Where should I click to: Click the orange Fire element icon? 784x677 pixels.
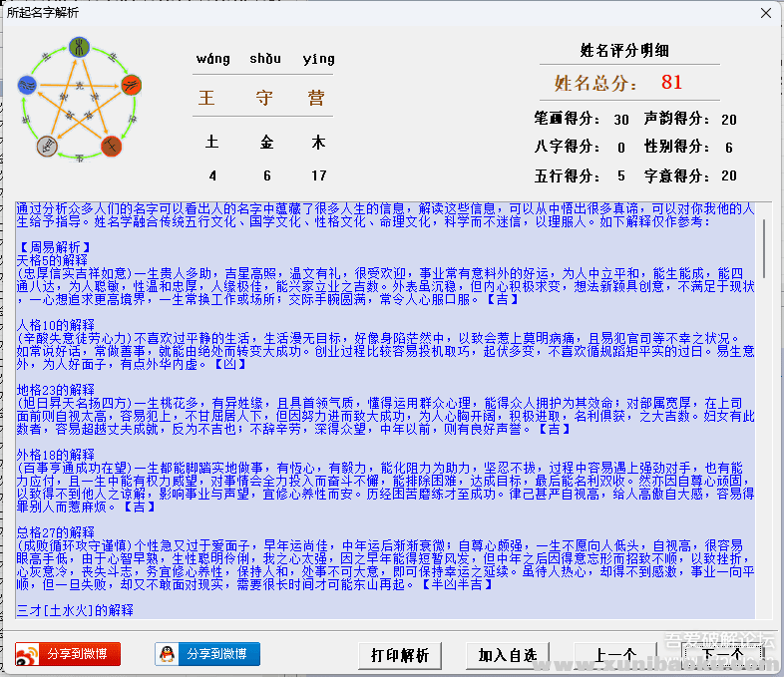point(130,85)
